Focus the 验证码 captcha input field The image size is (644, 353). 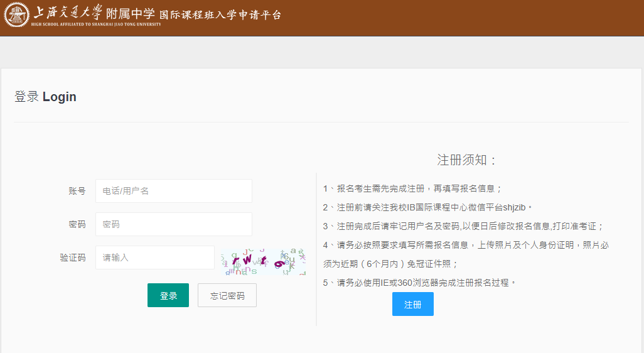coord(154,258)
